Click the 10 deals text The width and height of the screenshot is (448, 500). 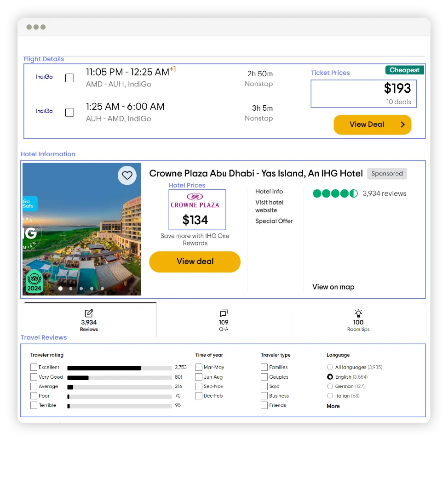tap(398, 102)
